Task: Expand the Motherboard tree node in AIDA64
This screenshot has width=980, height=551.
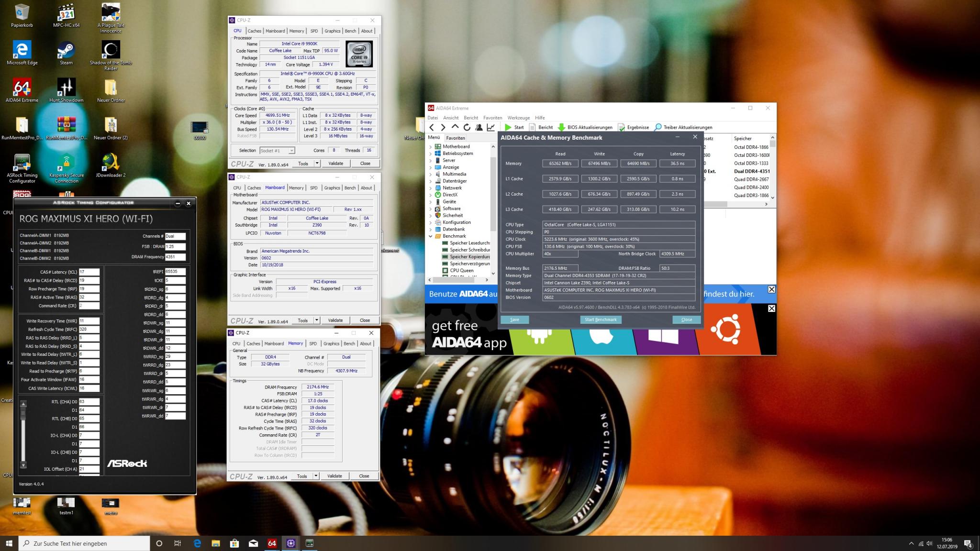Action: [x=430, y=147]
